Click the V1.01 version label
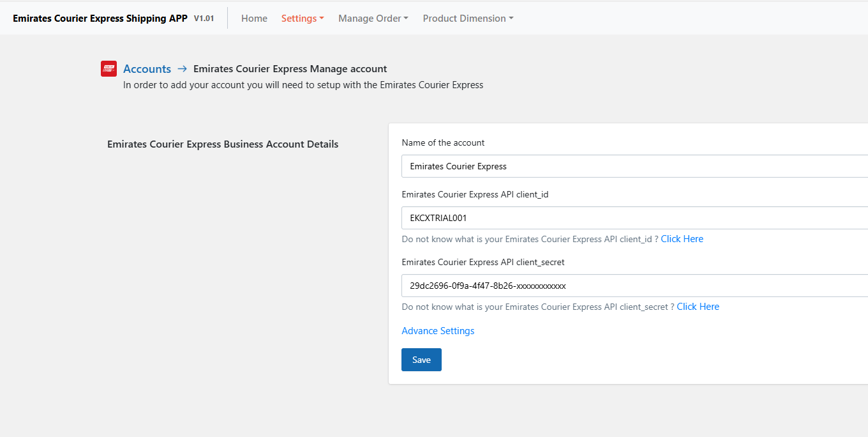Image resolution: width=868 pixels, height=437 pixels. pos(204,19)
